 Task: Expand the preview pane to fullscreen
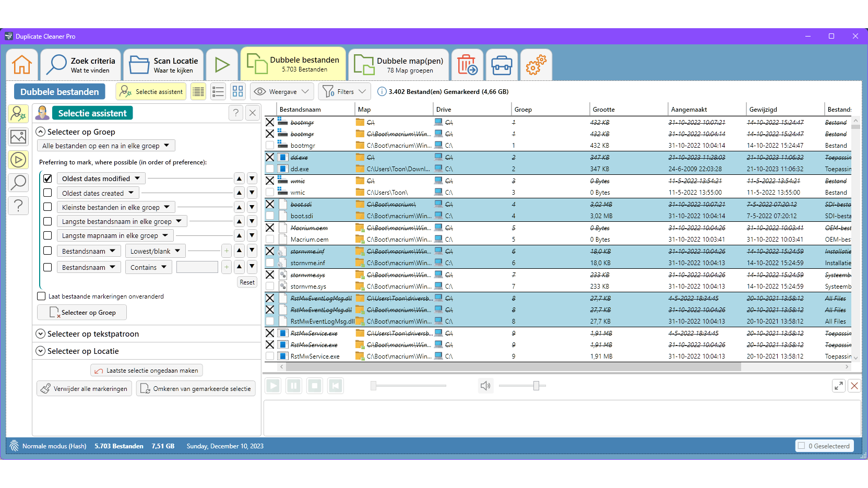tap(839, 386)
